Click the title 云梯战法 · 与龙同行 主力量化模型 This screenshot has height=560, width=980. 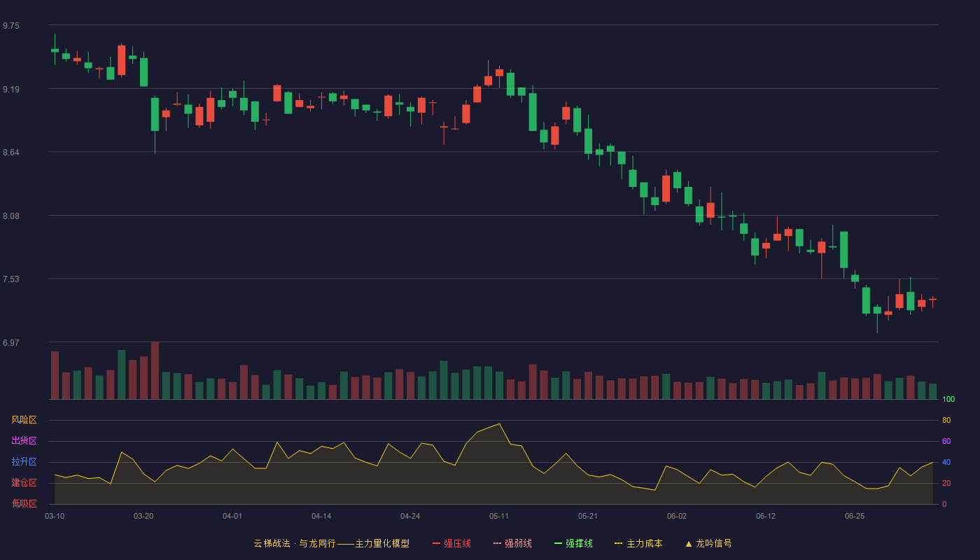pyautogui.click(x=331, y=543)
